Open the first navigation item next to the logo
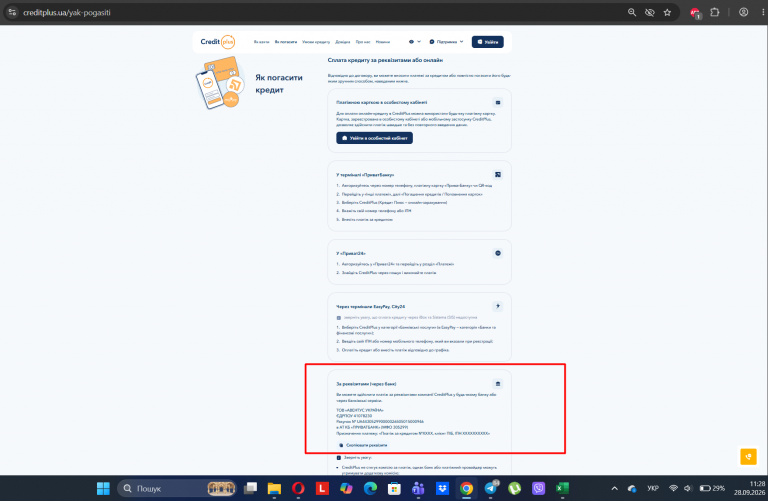Viewport: 768px width, 501px height. click(262, 42)
